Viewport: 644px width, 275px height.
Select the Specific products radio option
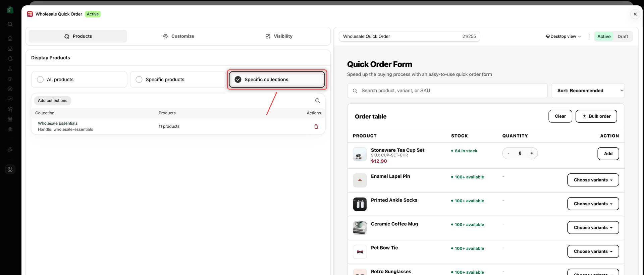click(x=178, y=79)
